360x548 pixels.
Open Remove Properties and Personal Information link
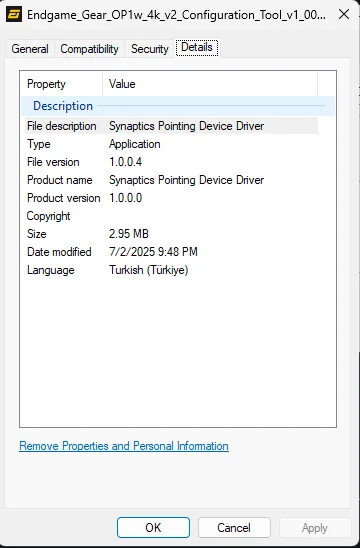coord(124,446)
